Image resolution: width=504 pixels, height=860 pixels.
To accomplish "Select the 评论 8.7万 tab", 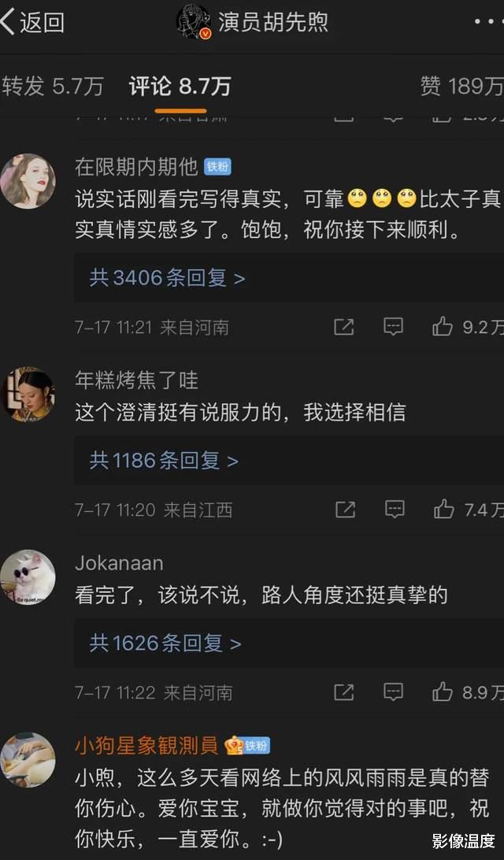I will (180, 86).
